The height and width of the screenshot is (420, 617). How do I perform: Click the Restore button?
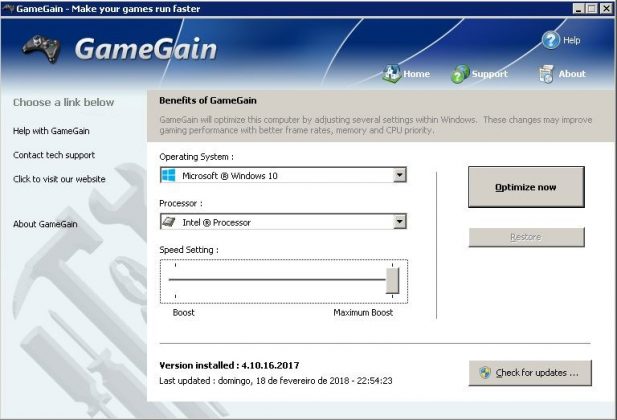(526, 237)
